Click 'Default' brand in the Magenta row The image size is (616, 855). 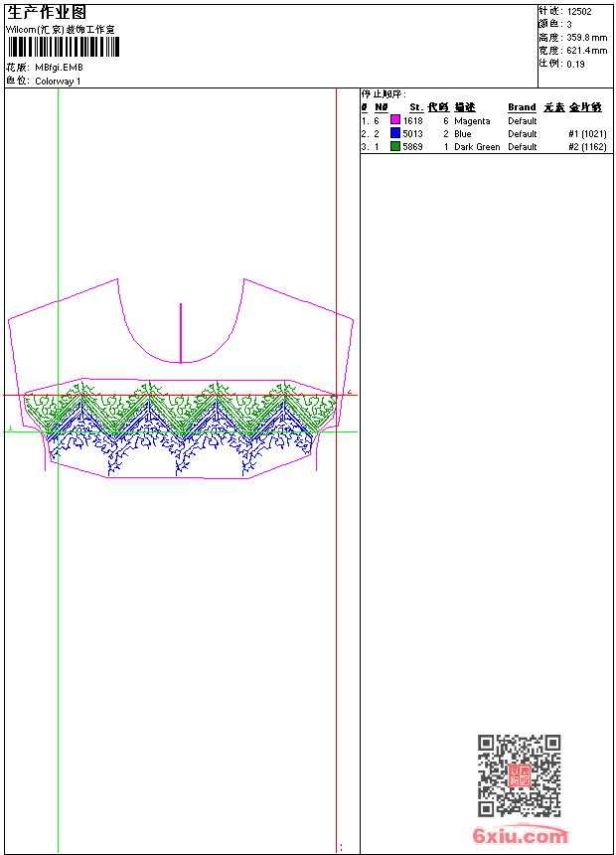(523, 120)
